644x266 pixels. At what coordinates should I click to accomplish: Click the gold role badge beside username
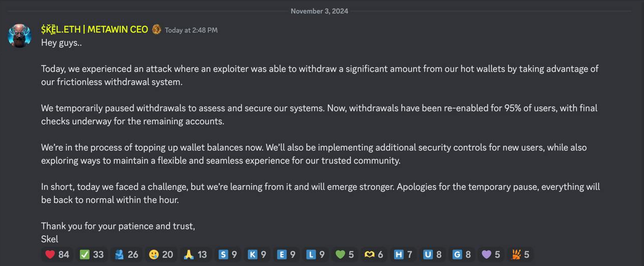point(157,29)
